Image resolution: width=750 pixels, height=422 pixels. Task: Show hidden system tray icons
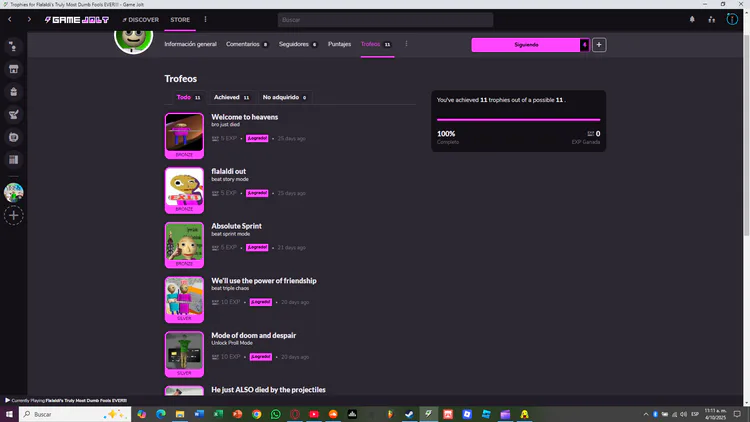pos(646,414)
